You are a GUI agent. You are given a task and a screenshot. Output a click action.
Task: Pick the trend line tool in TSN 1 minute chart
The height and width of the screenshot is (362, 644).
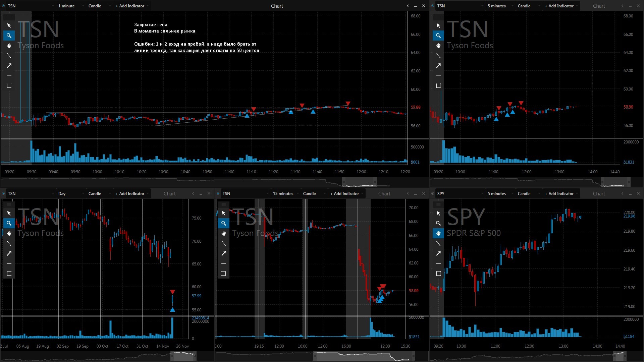(9, 56)
